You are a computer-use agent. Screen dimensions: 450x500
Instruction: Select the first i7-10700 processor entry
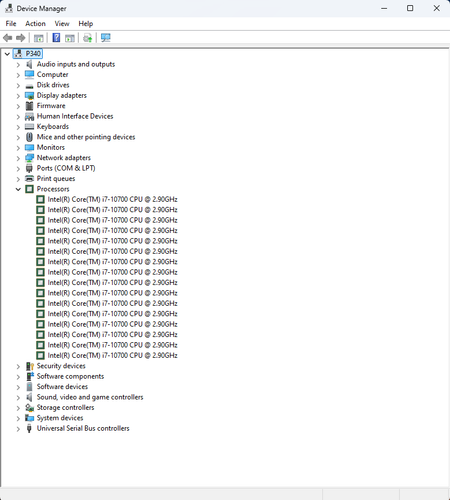(112, 199)
